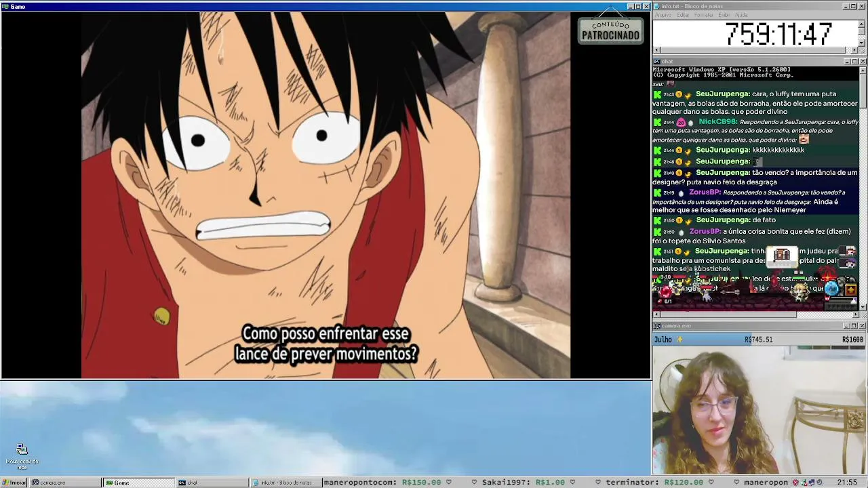Open the Formatar menu in Bloco de notas
This screenshot has height=488, width=868.
(x=704, y=15)
